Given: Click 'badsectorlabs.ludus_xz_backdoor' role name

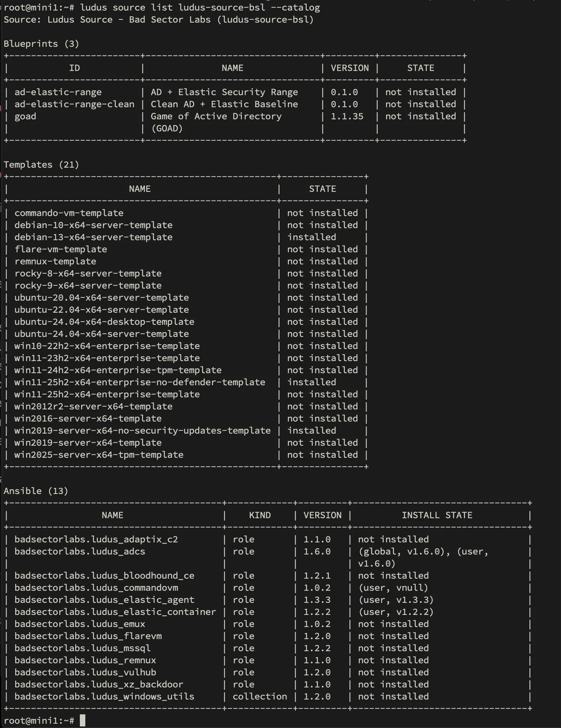Looking at the screenshot, I should pyautogui.click(x=99, y=685).
